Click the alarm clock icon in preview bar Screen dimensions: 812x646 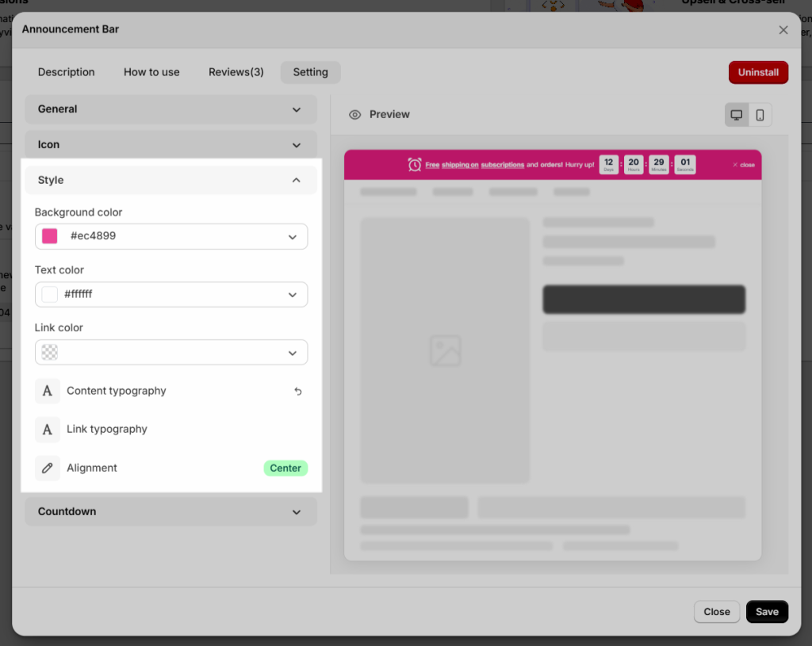coord(414,165)
